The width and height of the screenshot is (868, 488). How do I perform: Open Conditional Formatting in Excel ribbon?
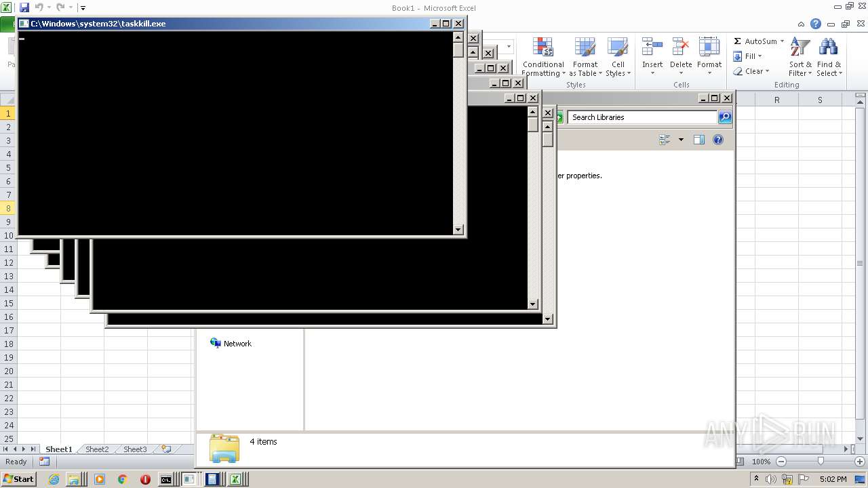pyautogui.click(x=542, y=57)
